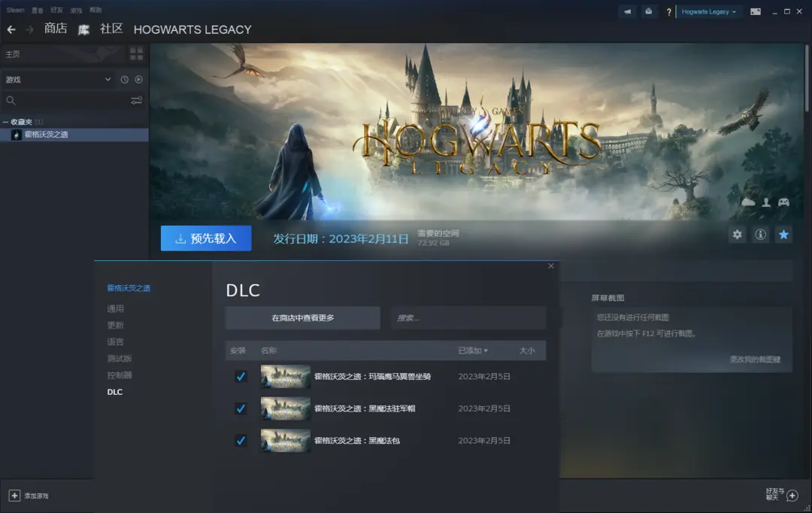
Task: Open the envelope notifications icon
Action: (x=648, y=11)
